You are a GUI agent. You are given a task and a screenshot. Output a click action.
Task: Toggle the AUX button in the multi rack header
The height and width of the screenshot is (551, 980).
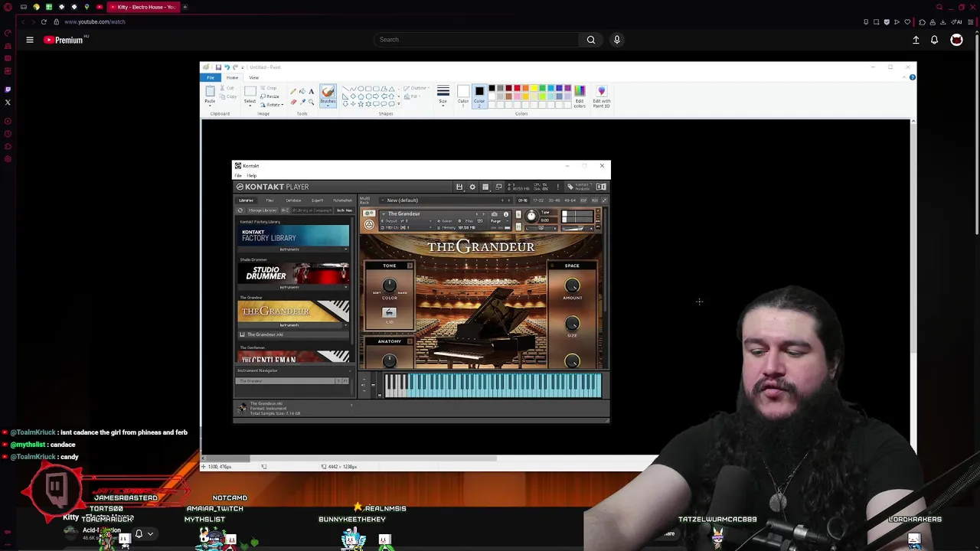pos(595,201)
